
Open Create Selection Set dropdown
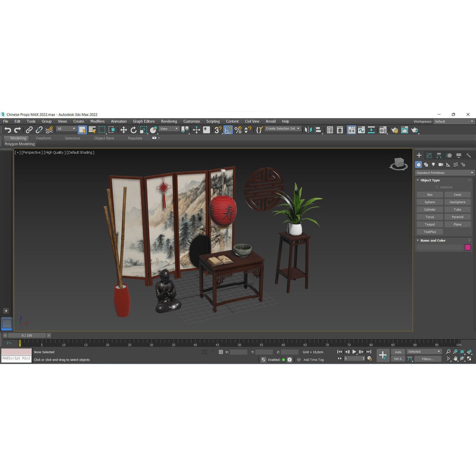click(283, 129)
